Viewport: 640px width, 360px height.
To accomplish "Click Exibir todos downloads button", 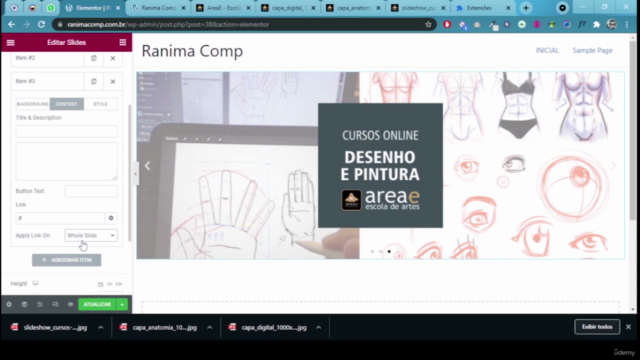I will (597, 327).
